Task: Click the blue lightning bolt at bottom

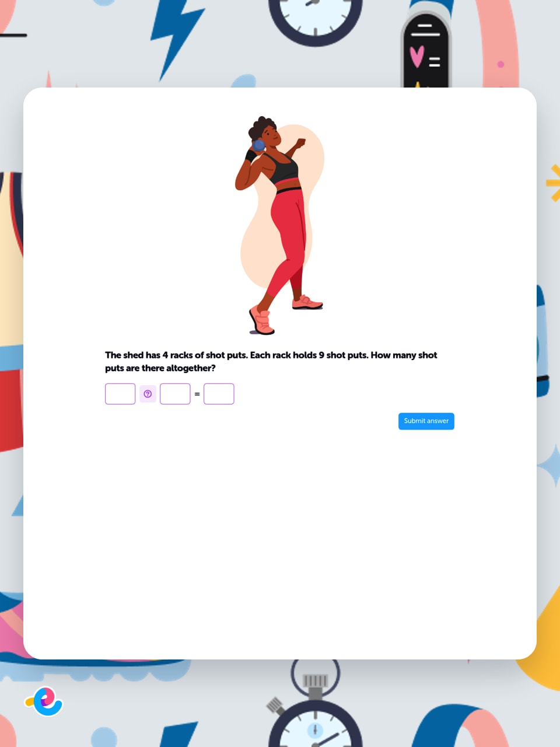Action: pos(178,734)
